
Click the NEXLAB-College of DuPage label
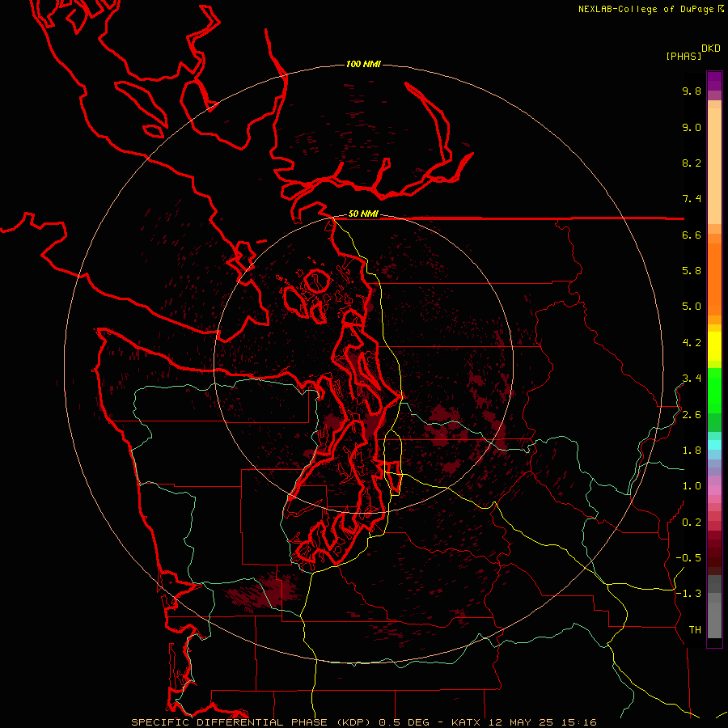click(645, 9)
